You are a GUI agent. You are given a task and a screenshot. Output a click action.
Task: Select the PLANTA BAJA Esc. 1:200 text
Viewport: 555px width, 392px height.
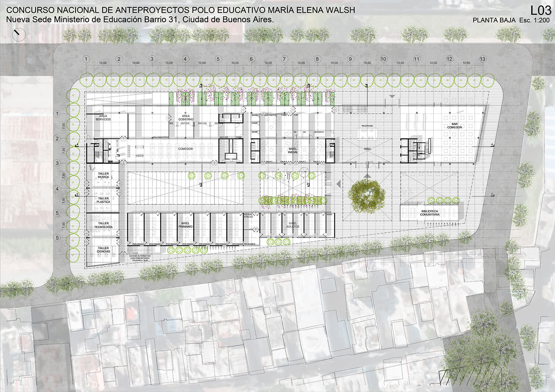[511, 21]
